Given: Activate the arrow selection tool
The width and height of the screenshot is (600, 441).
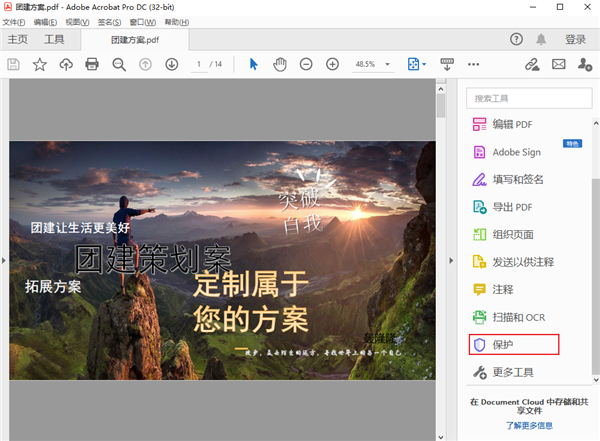Looking at the screenshot, I should (253, 64).
